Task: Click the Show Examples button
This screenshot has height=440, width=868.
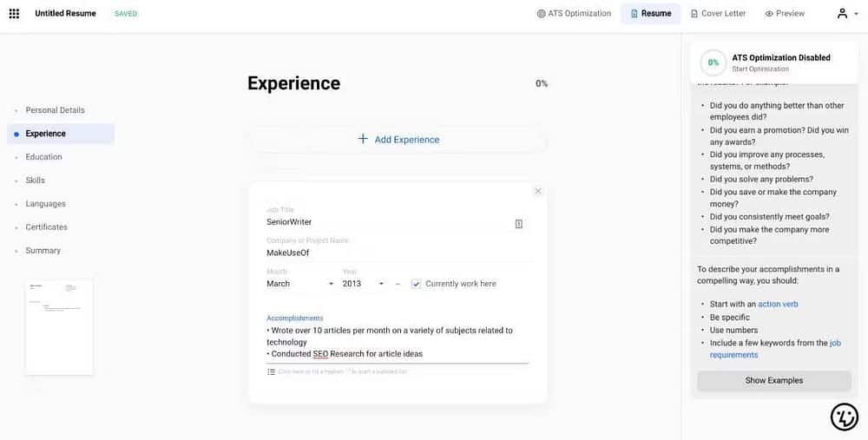Action: pyautogui.click(x=773, y=381)
